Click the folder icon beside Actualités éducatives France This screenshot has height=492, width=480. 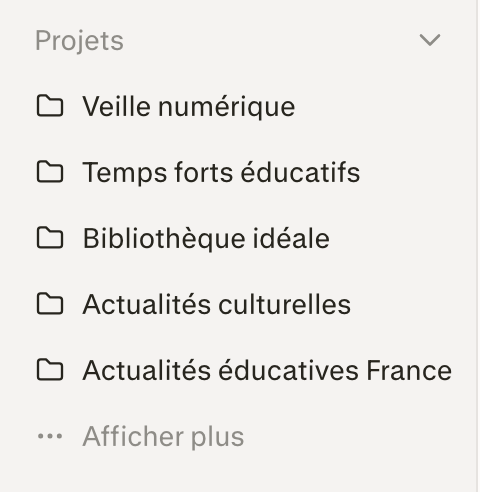(50, 370)
